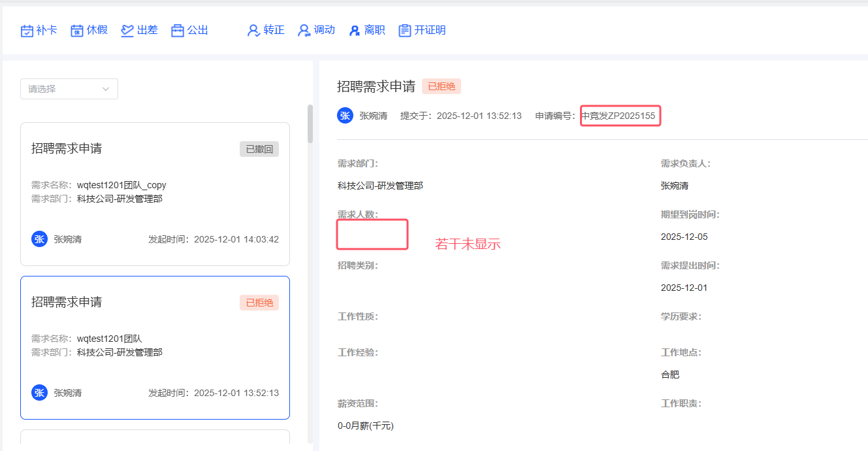Click 张婉清 avatar on the wqtest1201团队_copy card
The image size is (868, 451).
[x=39, y=239]
